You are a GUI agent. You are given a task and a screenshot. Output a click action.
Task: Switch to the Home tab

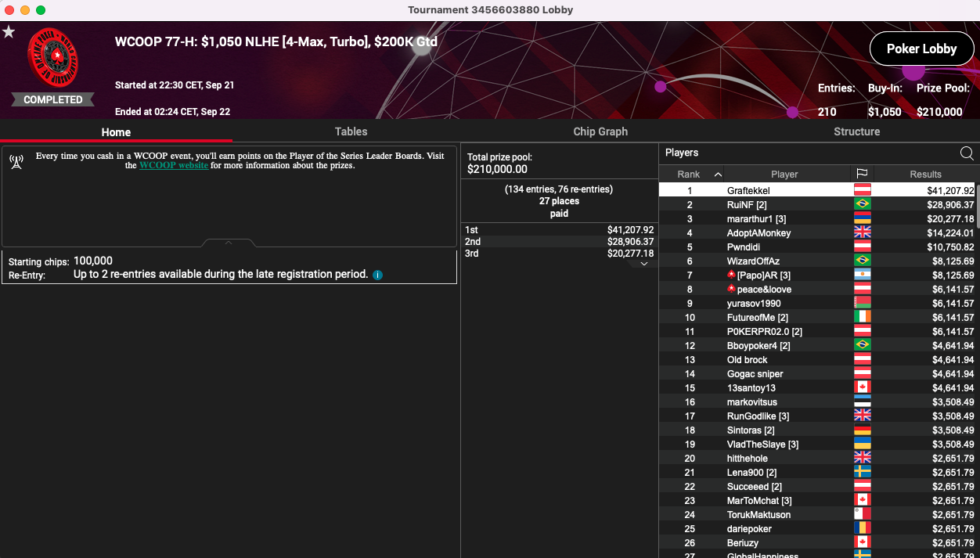tap(116, 131)
